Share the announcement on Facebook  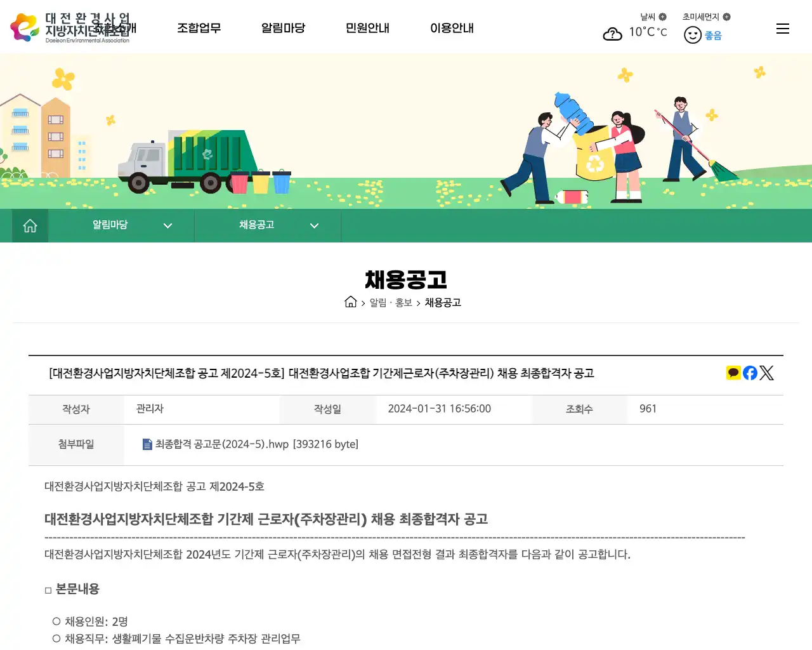749,373
